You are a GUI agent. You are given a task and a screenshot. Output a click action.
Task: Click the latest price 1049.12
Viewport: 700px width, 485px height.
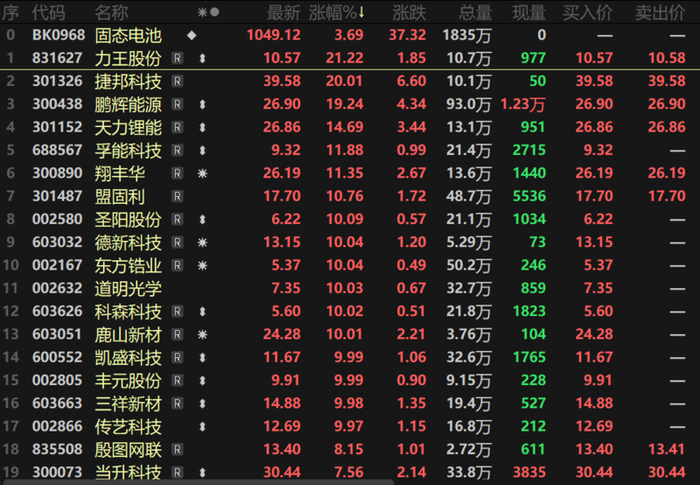(274, 35)
